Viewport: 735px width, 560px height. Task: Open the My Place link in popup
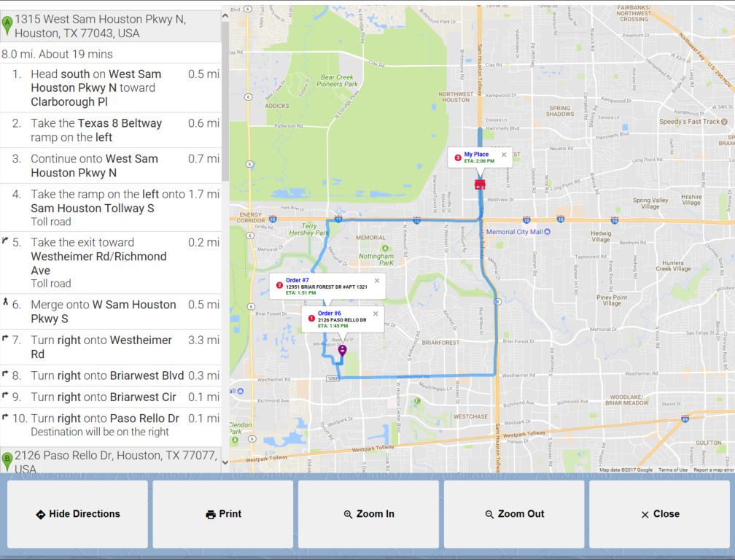point(476,154)
